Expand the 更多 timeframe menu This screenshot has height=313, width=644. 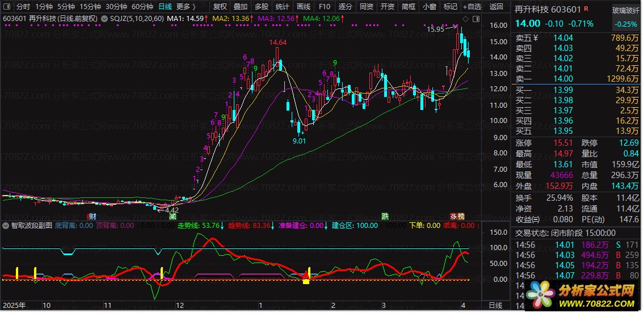point(186,7)
